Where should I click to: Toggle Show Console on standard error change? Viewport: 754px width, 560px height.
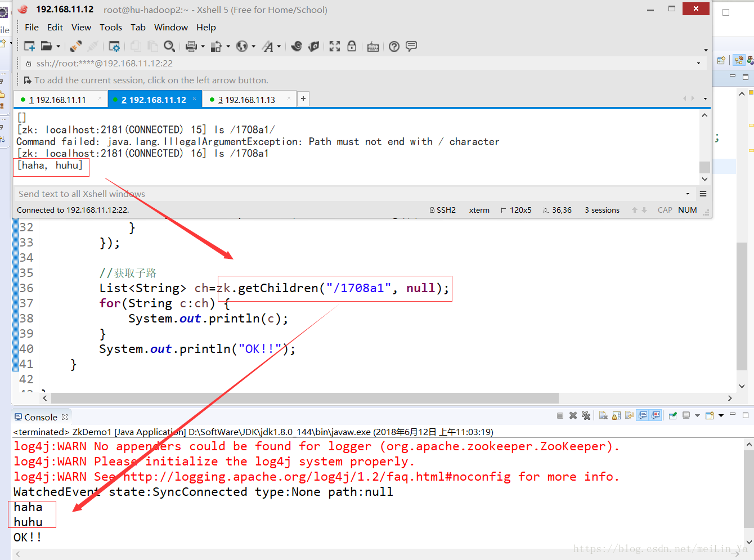(656, 416)
